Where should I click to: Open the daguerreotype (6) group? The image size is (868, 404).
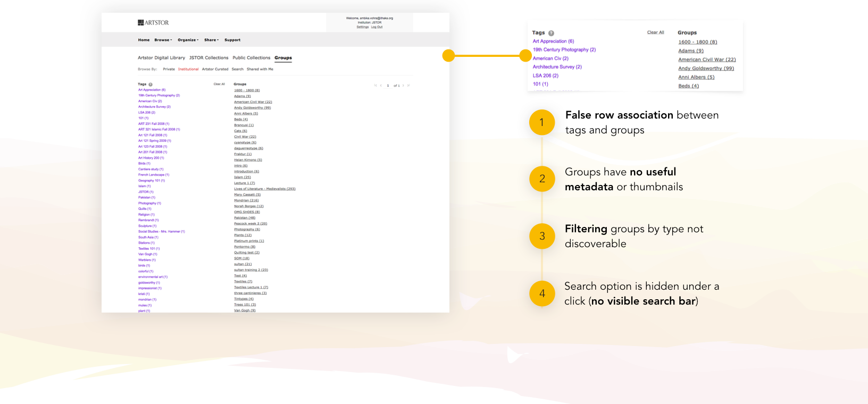248,148
